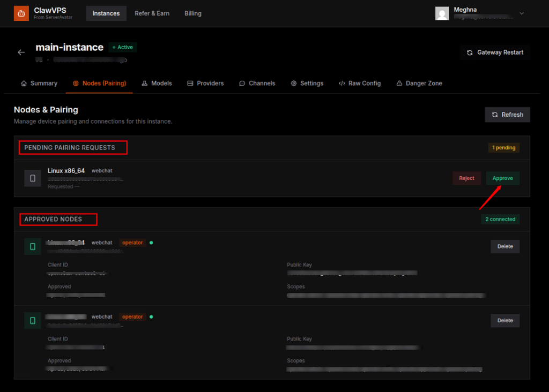Click the ClawVPS logo icon
Image resolution: width=549 pixels, height=392 pixels.
21,13
